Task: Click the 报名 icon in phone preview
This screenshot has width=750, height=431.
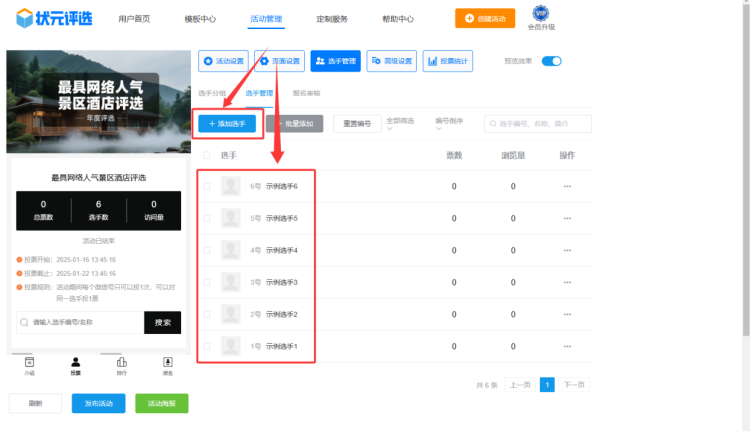Action: tap(168, 365)
